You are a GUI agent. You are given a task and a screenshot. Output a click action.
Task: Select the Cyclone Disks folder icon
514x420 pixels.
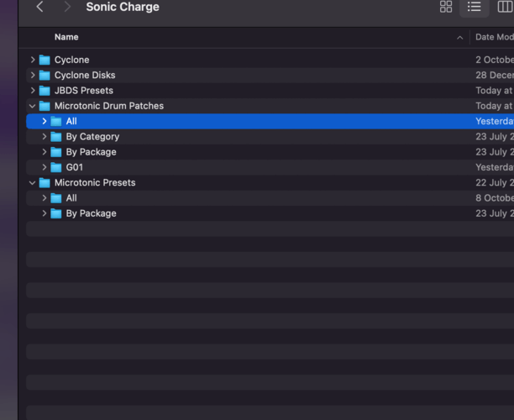pyautogui.click(x=45, y=75)
